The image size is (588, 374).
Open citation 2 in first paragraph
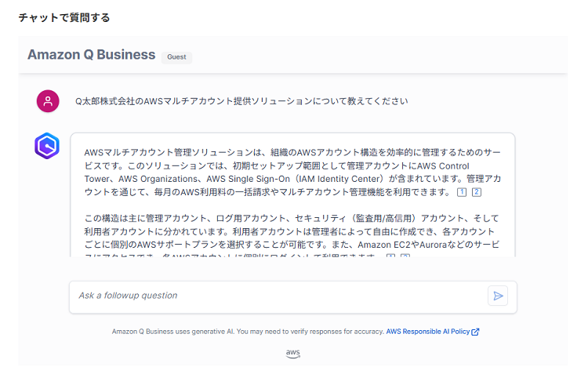pyautogui.click(x=476, y=192)
